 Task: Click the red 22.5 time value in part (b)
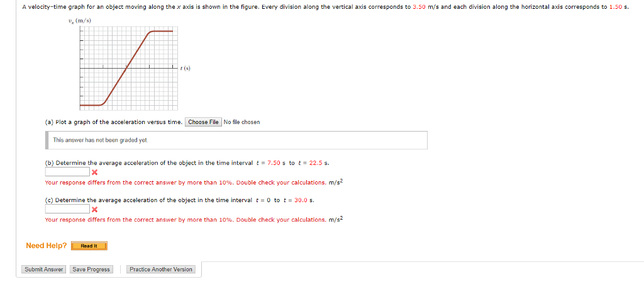(316, 162)
